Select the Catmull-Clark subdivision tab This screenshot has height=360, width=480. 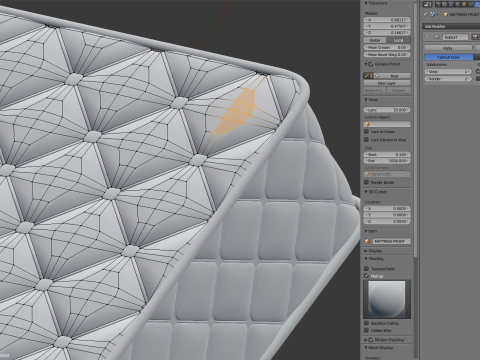pyautogui.click(x=449, y=57)
